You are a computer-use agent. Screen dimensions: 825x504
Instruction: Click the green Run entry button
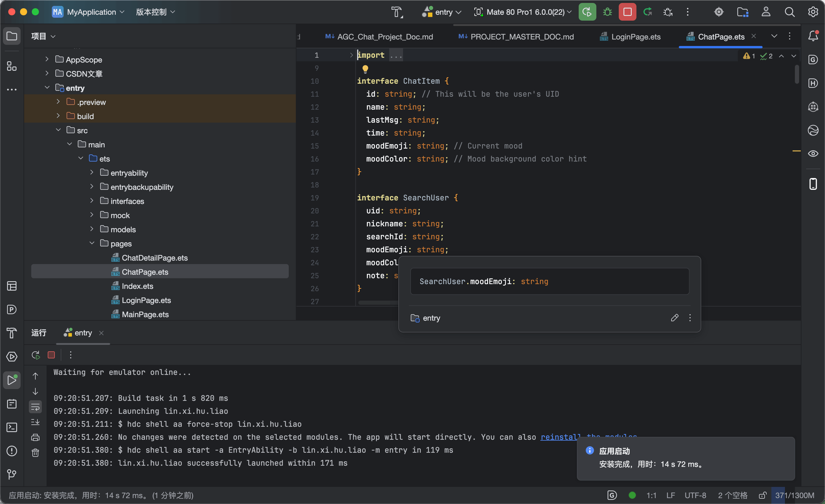tap(587, 12)
